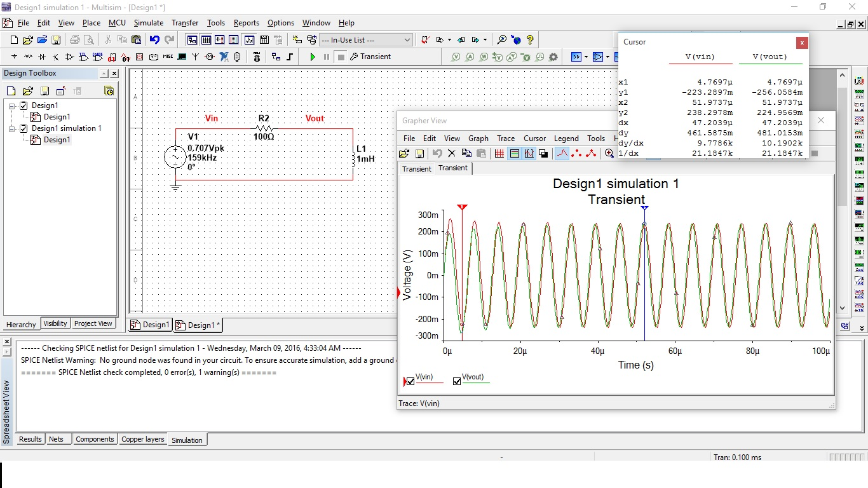Open the Simulate menu
The width and height of the screenshot is (868, 488).
point(148,23)
